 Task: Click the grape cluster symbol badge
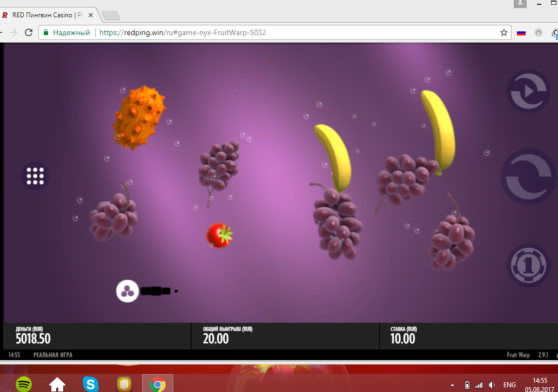click(127, 292)
